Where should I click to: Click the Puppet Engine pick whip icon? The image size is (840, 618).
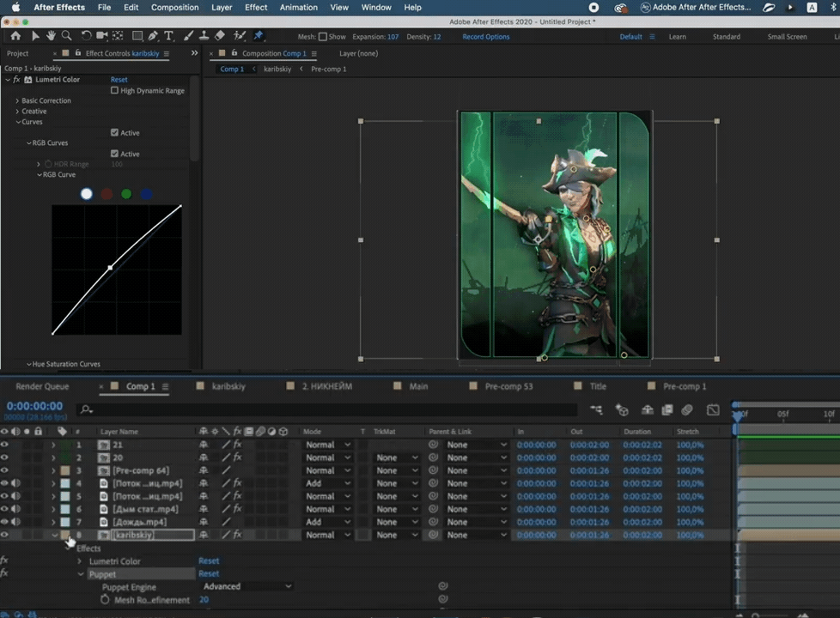pos(443,586)
